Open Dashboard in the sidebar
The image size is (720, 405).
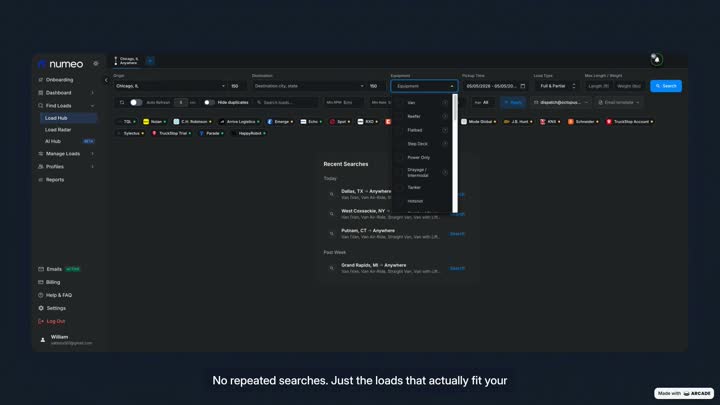tap(58, 93)
